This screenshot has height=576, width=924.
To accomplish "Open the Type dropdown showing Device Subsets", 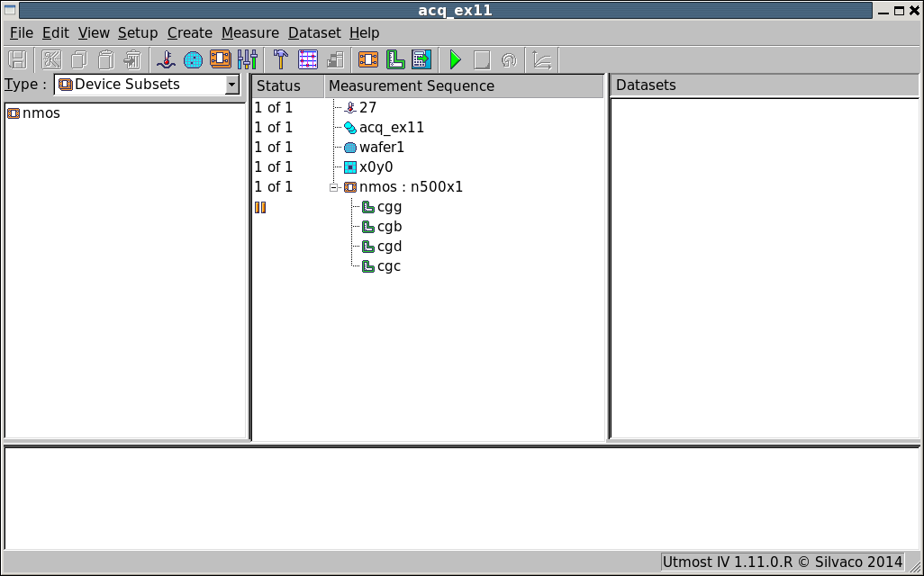I will point(147,85).
